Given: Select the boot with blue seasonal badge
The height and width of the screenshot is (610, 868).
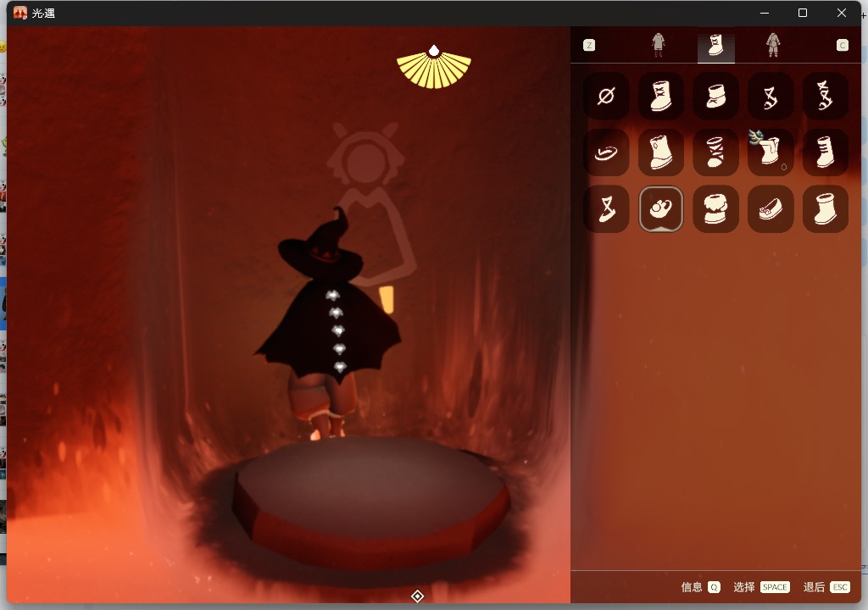Looking at the screenshot, I should tap(770, 152).
